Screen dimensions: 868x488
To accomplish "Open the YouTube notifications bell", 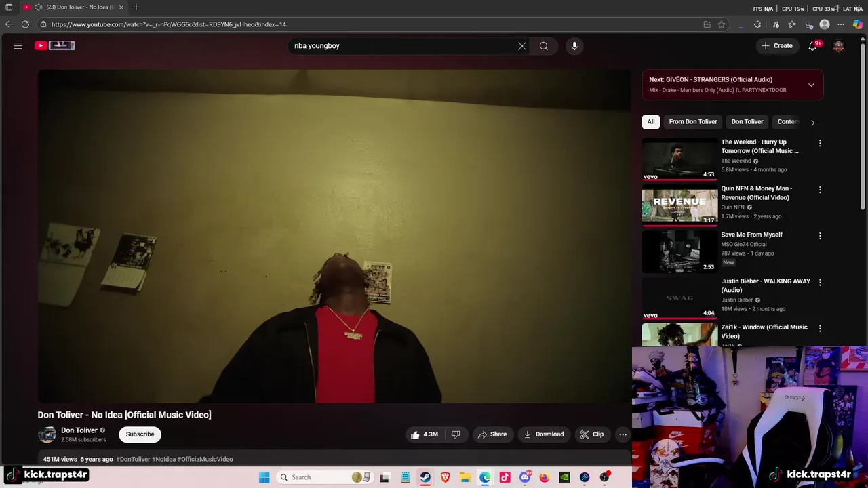I will pos(812,46).
